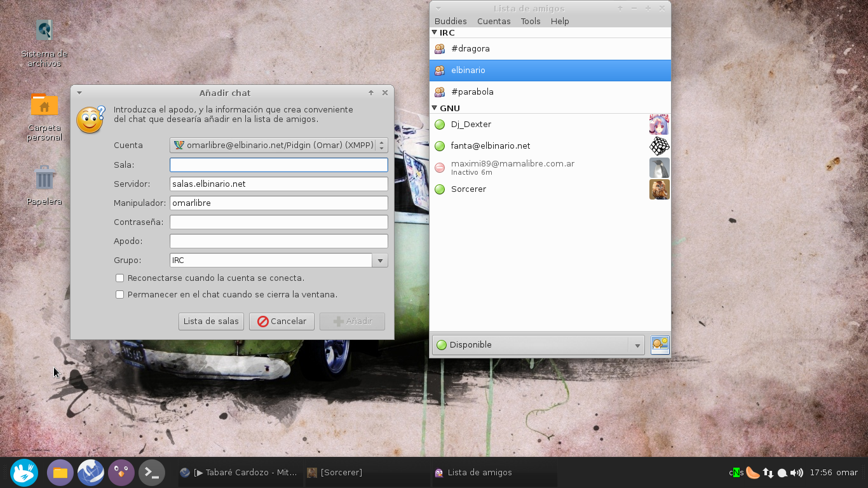Open the Help menu
This screenshot has width=868, height=488.
pyautogui.click(x=560, y=21)
